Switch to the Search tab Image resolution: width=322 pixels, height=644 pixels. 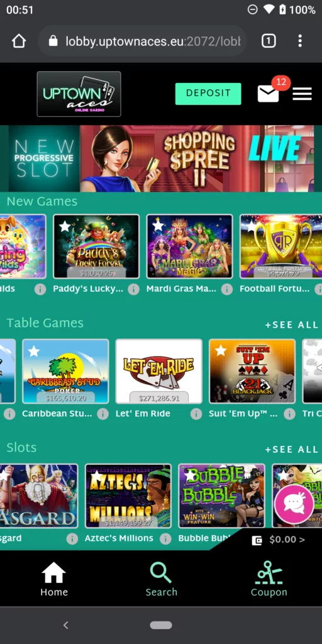click(161, 579)
